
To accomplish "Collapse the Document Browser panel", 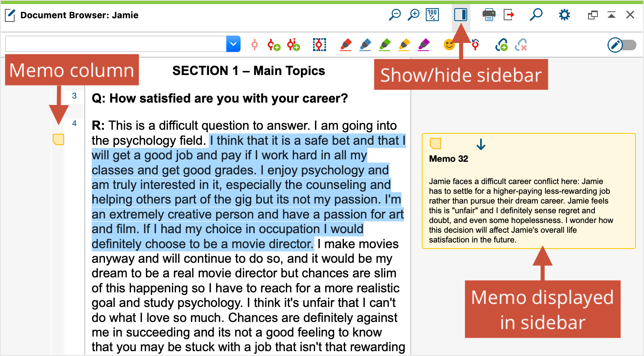I will (x=612, y=15).
